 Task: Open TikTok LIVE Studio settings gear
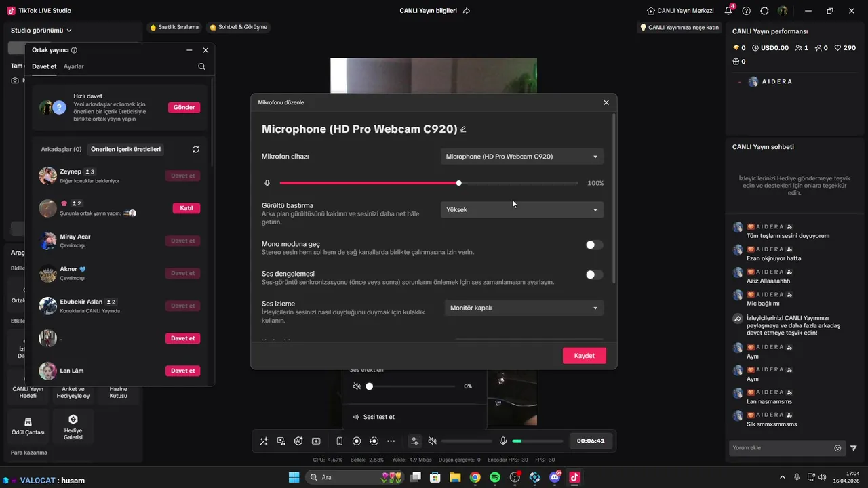pyautogui.click(x=764, y=11)
